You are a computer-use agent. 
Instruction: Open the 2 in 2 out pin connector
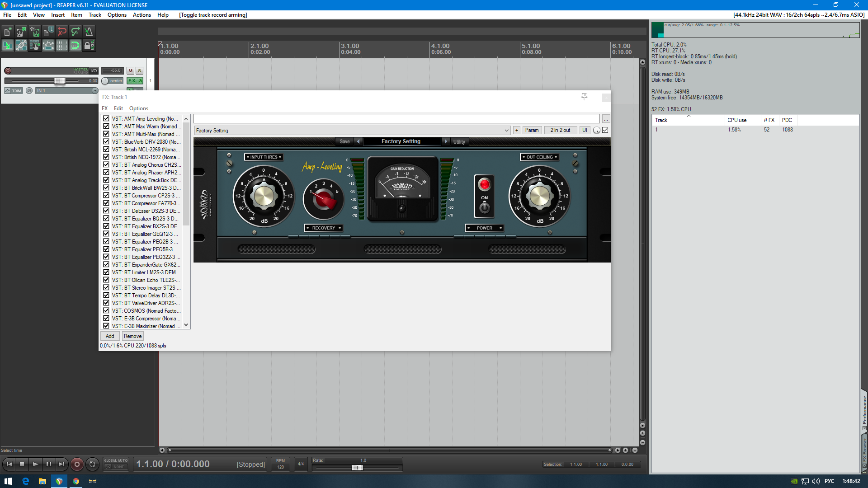click(560, 130)
